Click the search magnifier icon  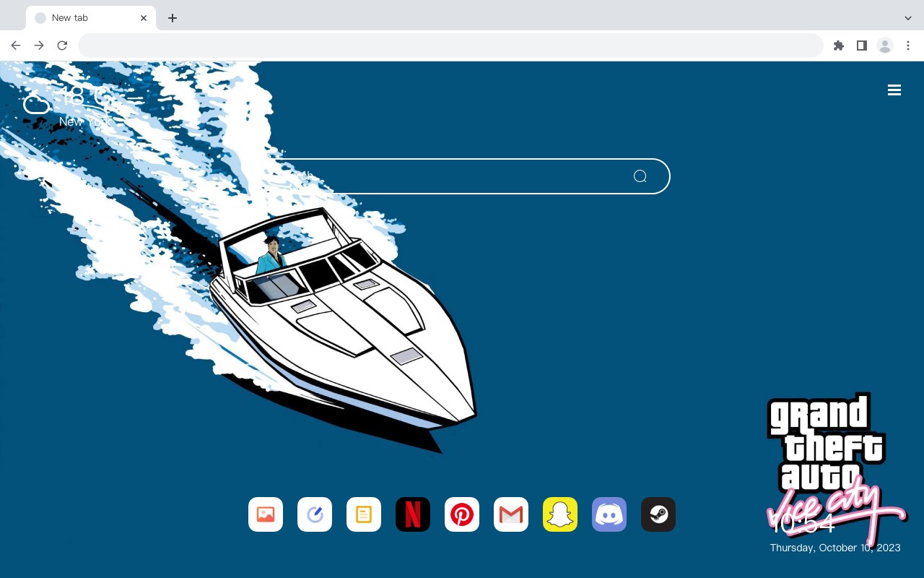pyautogui.click(x=640, y=176)
